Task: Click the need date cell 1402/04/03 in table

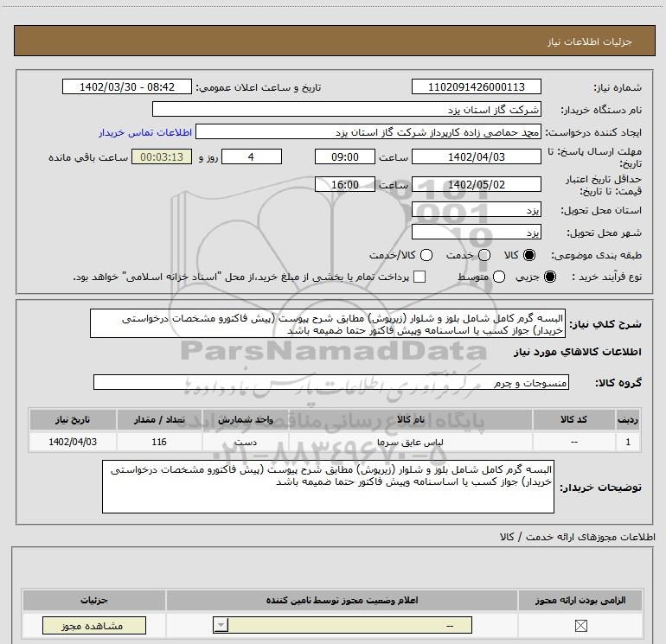Action: point(73,442)
